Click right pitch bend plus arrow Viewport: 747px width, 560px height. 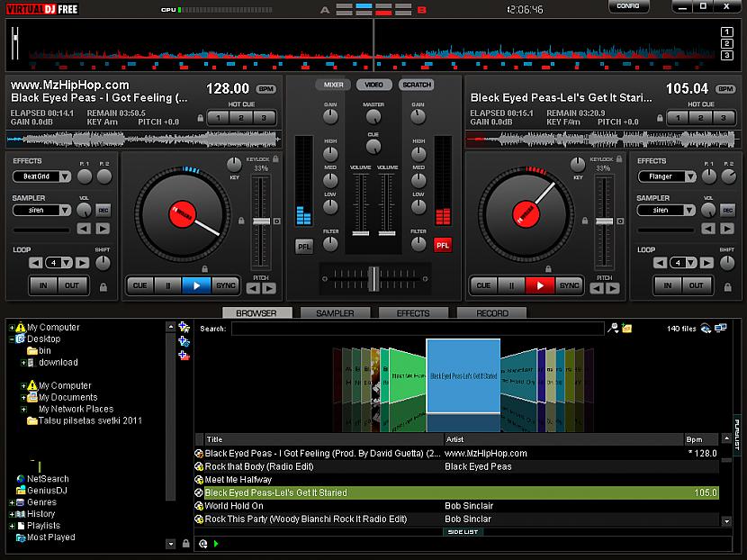613,288
